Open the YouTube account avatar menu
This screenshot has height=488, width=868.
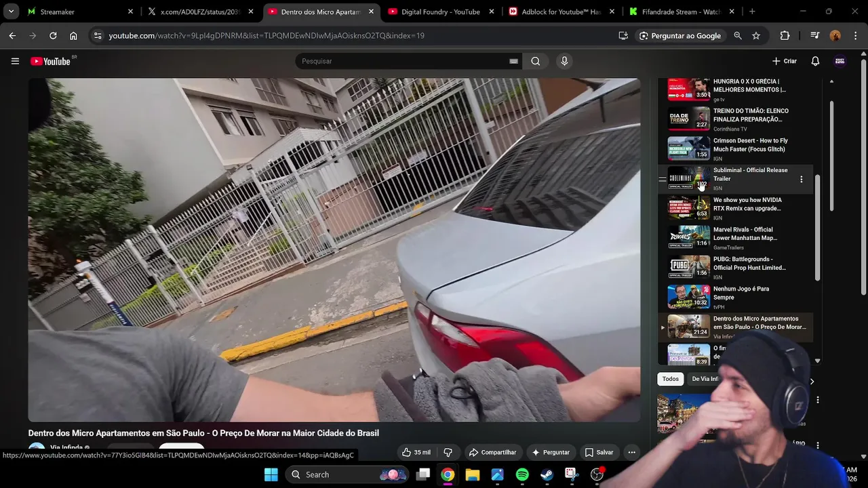point(840,61)
